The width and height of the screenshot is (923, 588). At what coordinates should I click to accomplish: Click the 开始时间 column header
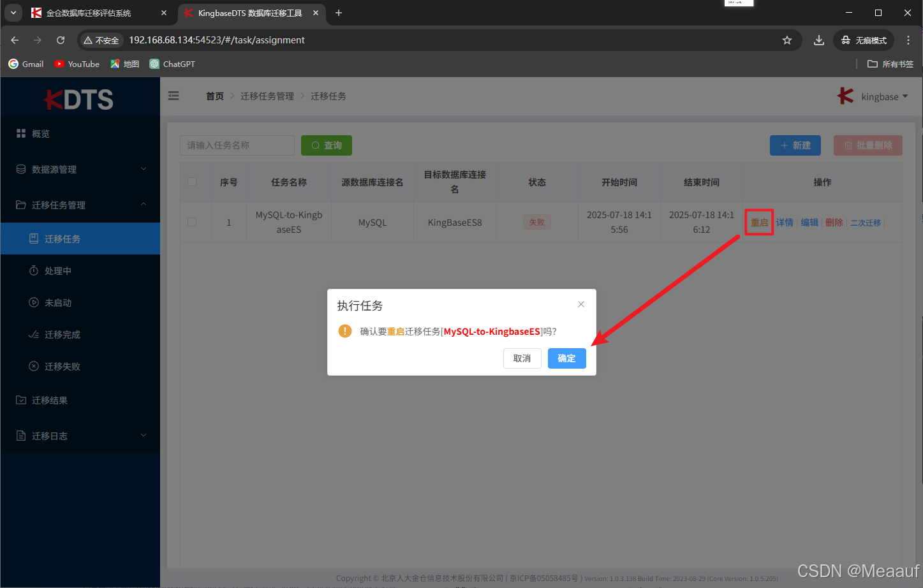tap(619, 182)
